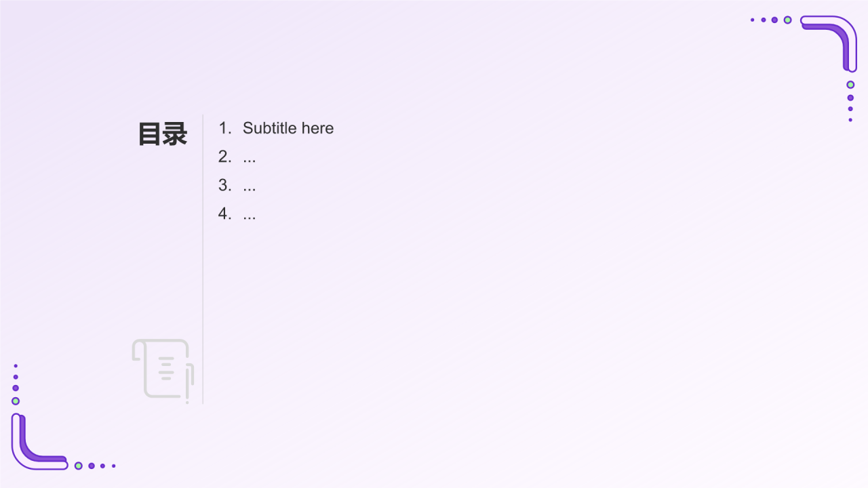Click the tiniest dot in the upper horizontal dot row
Image resolution: width=868 pixels, height=488 pixels.
click(x=753, y=20)
